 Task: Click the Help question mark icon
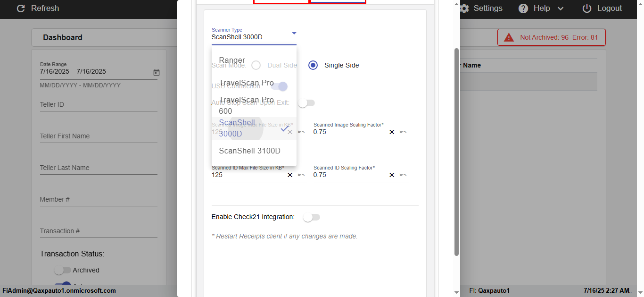[523, 8]
